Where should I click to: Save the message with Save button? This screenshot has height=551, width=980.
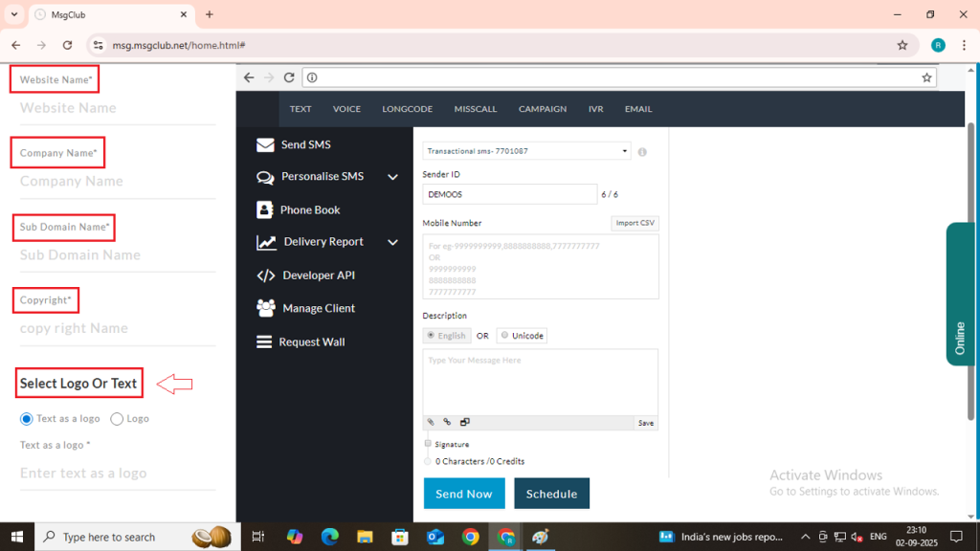coord(646,423)
